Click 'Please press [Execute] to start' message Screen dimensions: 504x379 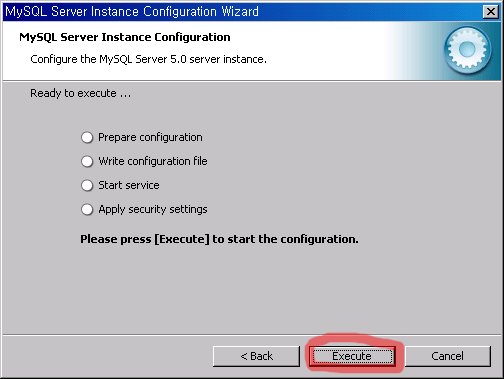[219, 239]
